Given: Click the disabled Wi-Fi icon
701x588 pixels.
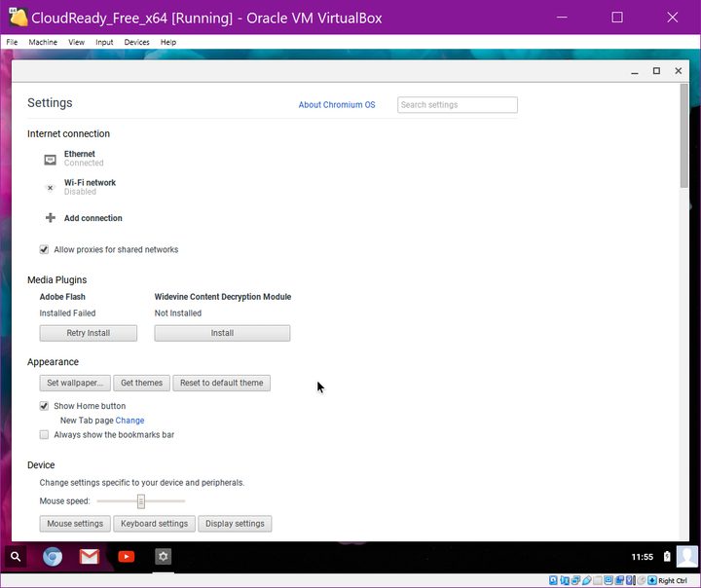Looking at the screenshot, I should pyautogui.click(x=50, y=188).
